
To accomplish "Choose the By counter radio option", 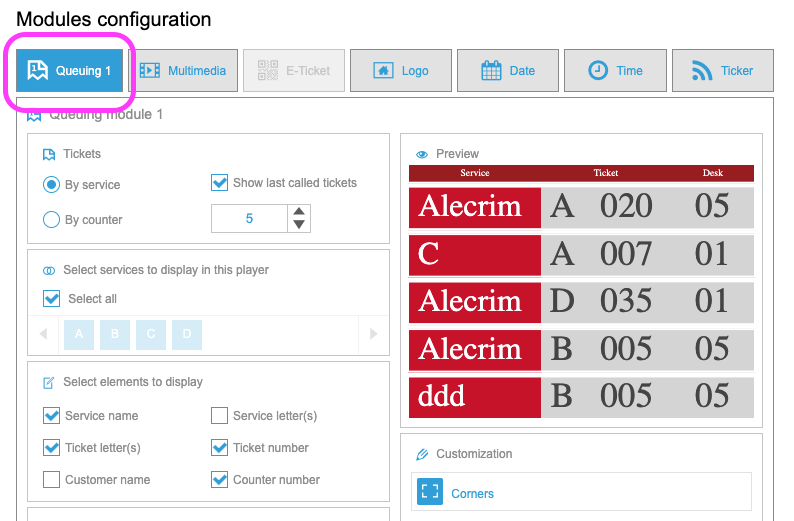I will click(x=52, y=219).
